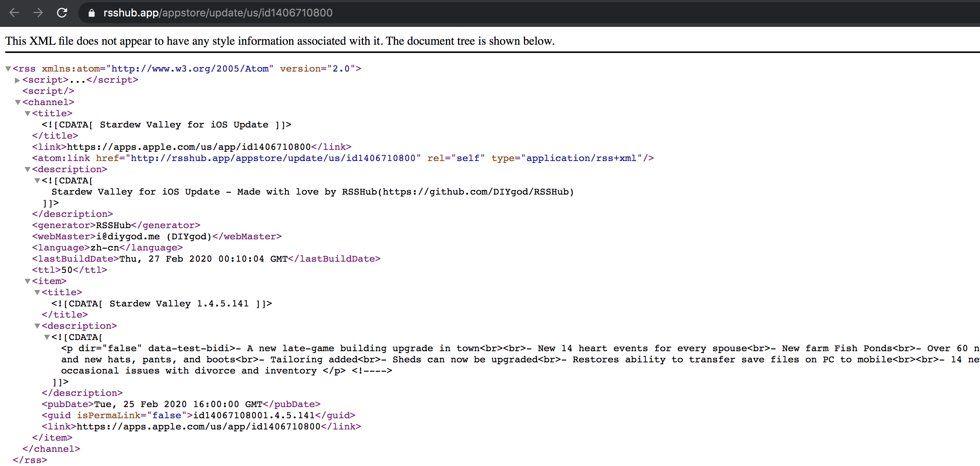Click the xmlns:atom namespace URL value
Viewport: 980px width, 466px height.
click(190, 69)
